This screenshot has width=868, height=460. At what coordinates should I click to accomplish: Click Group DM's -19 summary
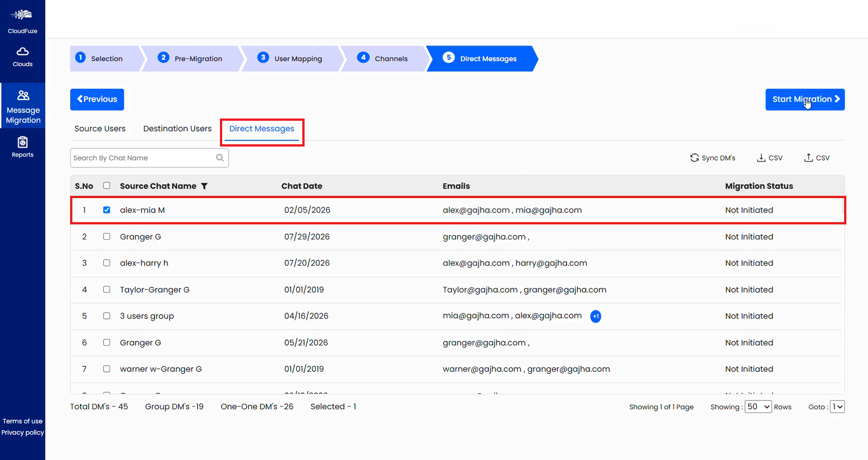174,407
